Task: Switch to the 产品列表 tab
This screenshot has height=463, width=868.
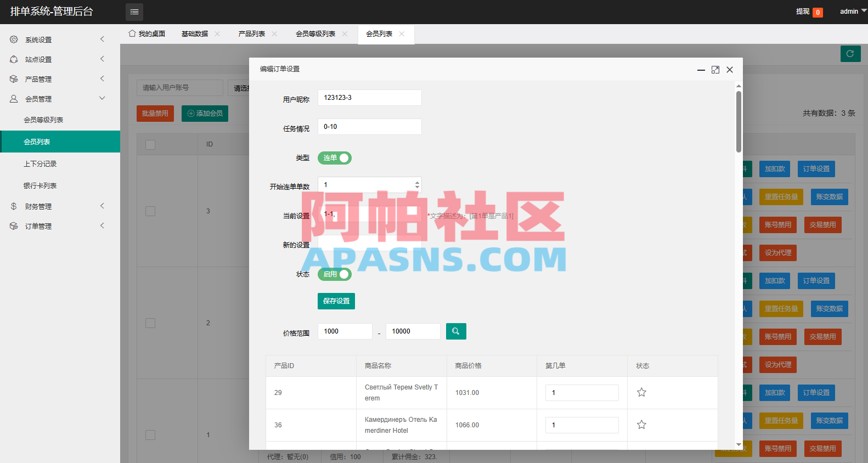Action: click(x=252, y=34)
